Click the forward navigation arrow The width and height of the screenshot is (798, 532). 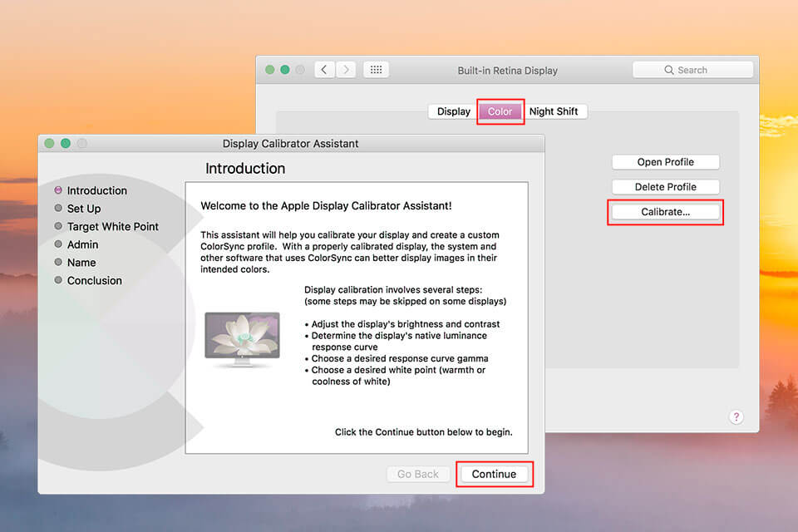click(347, 69)
